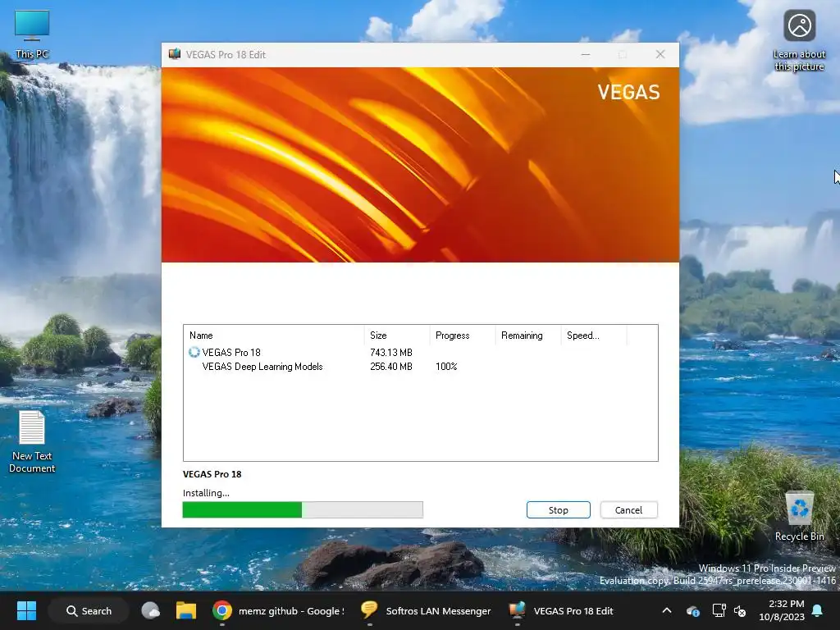The height and width of the screenshot is (630, 840).
Task: Open the Windows Start menu
Action: point(26,610)
